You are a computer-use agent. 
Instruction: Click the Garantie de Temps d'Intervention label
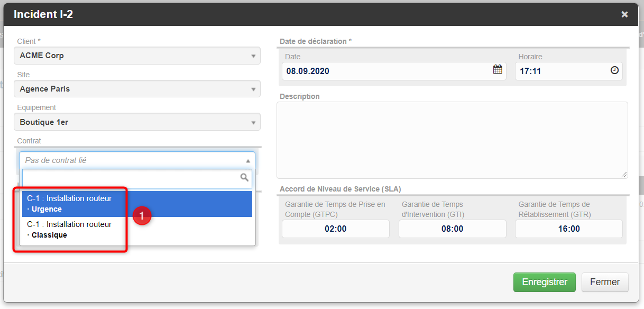433,210
